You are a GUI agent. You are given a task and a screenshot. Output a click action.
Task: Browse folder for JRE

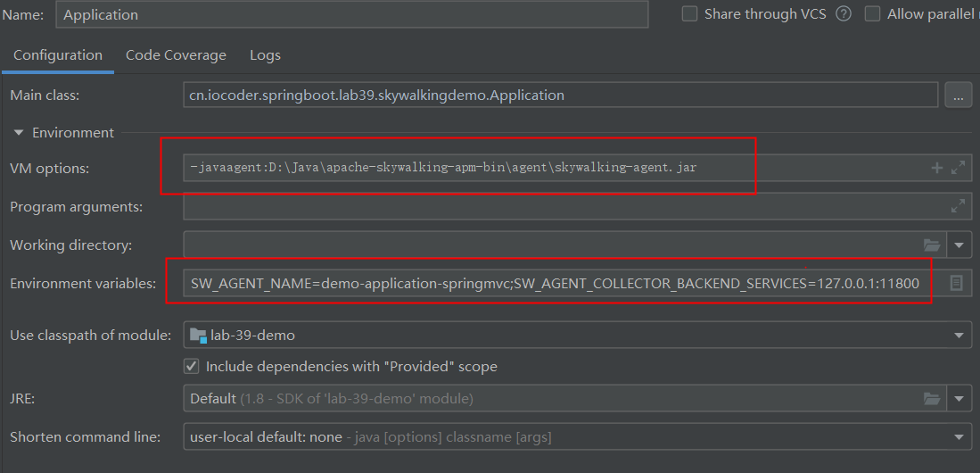932,398
